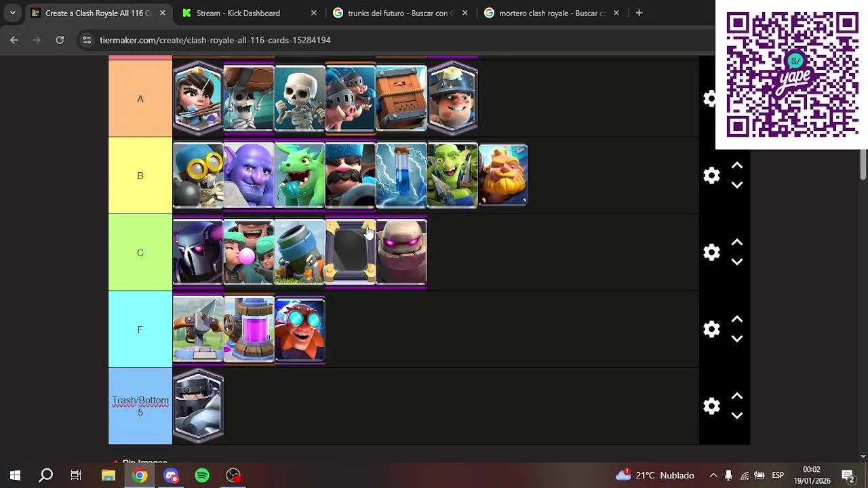Reload the tiermaker page

coord(60,40)
